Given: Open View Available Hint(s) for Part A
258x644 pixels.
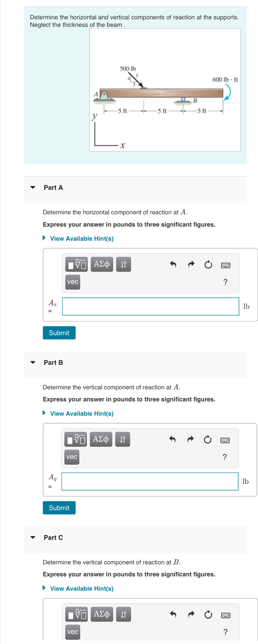Looking at the screenshot, I should click(82, 238).
